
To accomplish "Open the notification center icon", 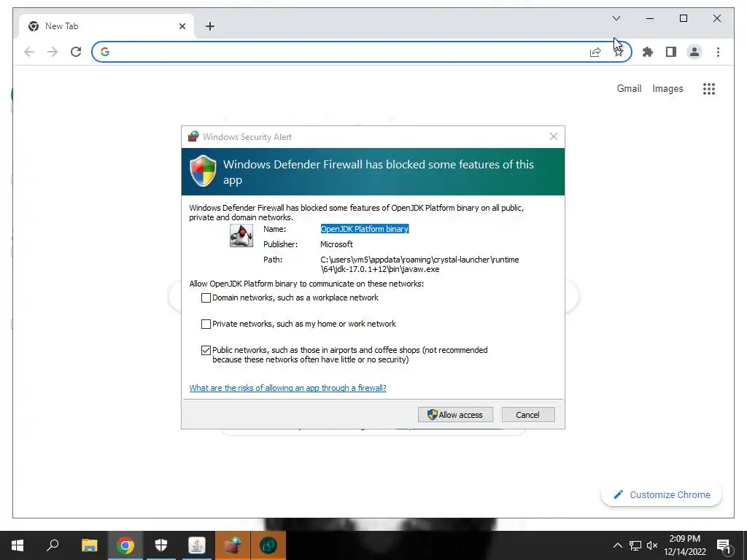I will 724,545.
